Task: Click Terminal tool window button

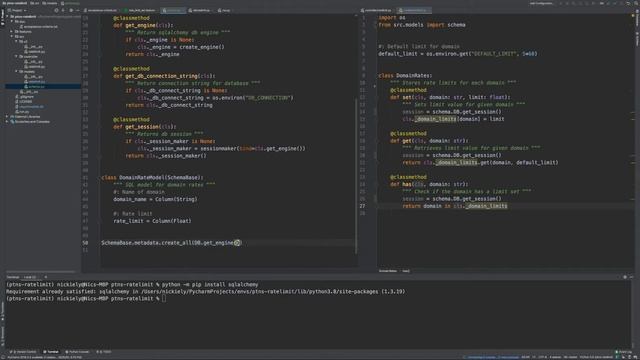Action: [51, 351]
